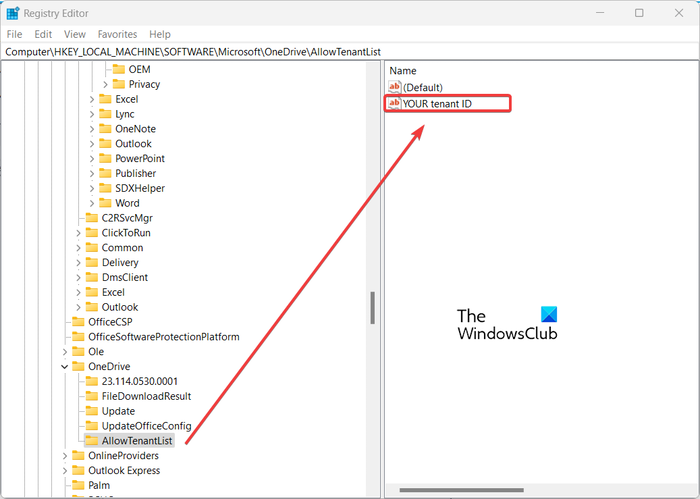Image resolution: width=700 pixels, height=499 pixels.
Task: Expand the Ole key
Action: click(65, 352)
